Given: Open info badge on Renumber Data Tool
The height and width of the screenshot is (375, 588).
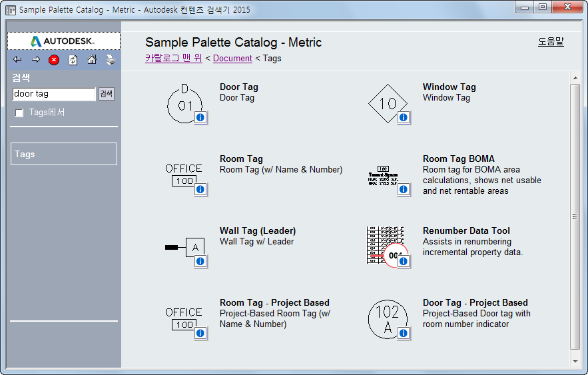Looking at the screenshot, I should point(404,261).
